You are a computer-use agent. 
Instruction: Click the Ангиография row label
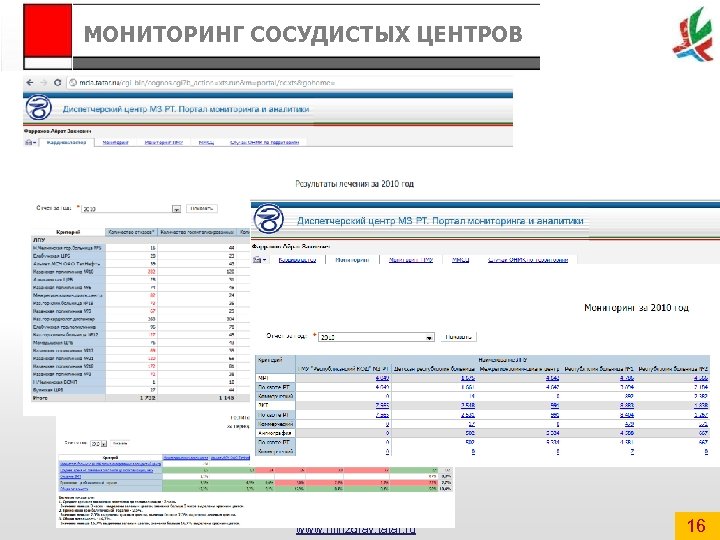(x=275, y=433)
